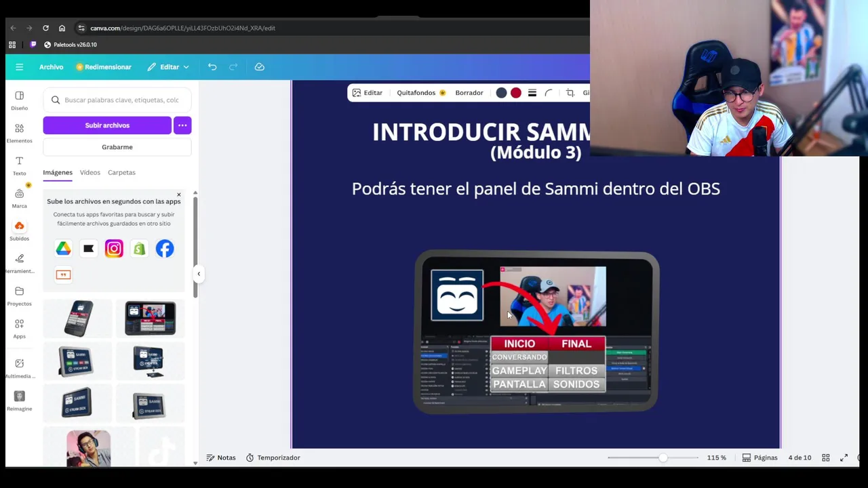
Task: Open the Multimedia sidebar panel
Action: (x=19, y=368)
